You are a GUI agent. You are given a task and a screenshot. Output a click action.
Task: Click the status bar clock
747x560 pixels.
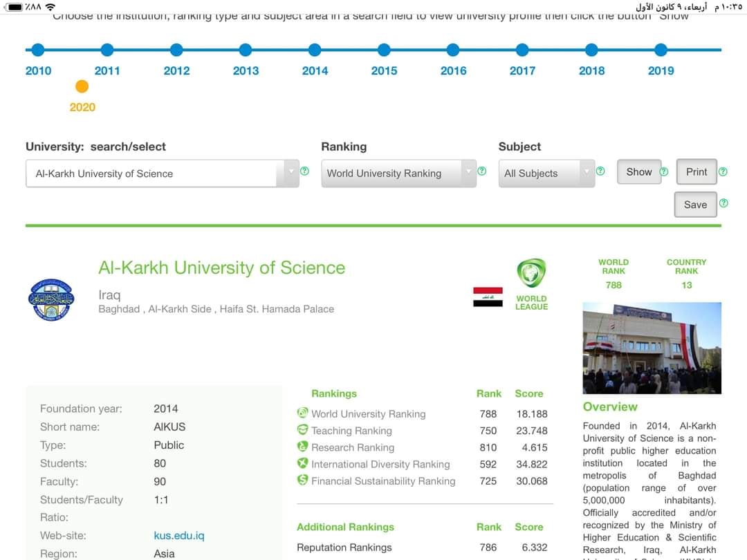pyautogui.click(x=728, y=7)
